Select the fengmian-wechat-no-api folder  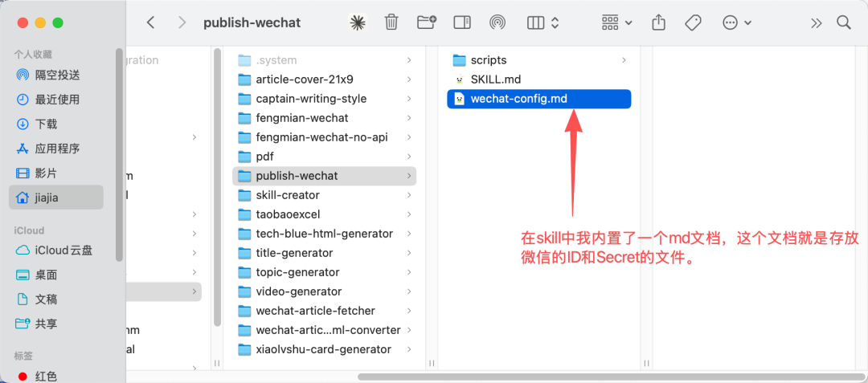click(x=324, y=137)
